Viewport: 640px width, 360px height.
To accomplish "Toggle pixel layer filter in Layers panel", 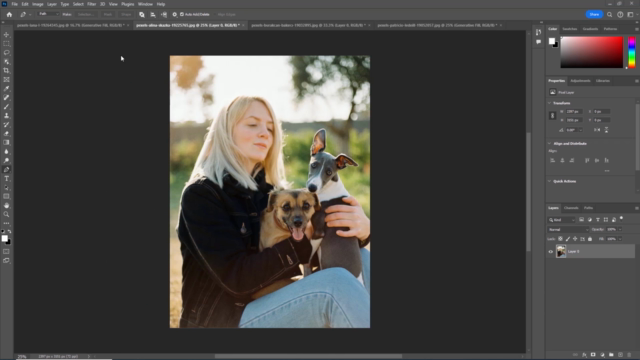I will pos(582,220).
